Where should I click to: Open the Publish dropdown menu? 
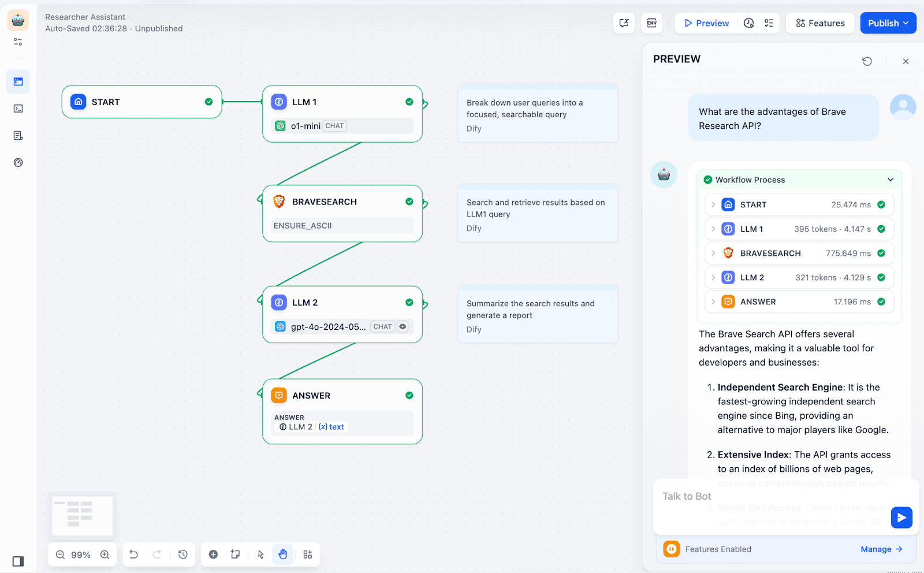[888, 23]
